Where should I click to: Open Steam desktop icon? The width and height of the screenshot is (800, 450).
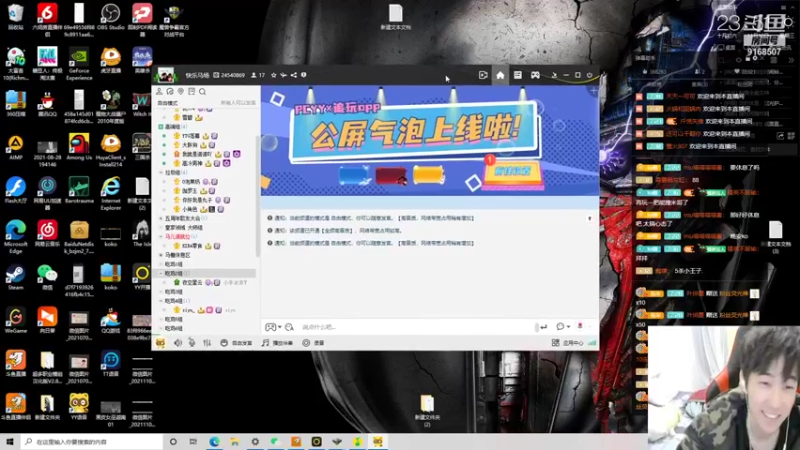coord(15,278)
